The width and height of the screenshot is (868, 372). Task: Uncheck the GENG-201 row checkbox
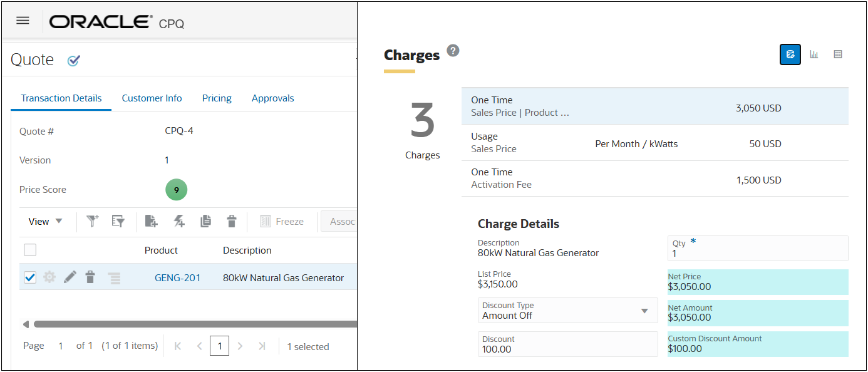[30, 277]
